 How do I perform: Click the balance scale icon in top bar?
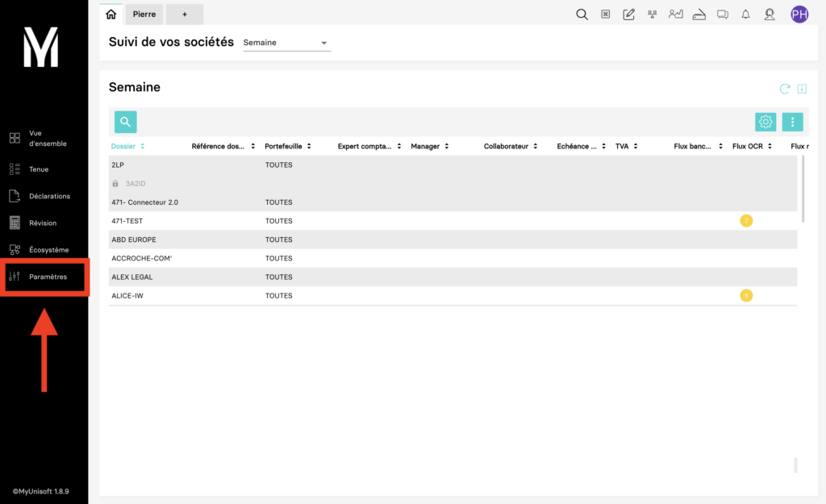(x=652, y=15)
